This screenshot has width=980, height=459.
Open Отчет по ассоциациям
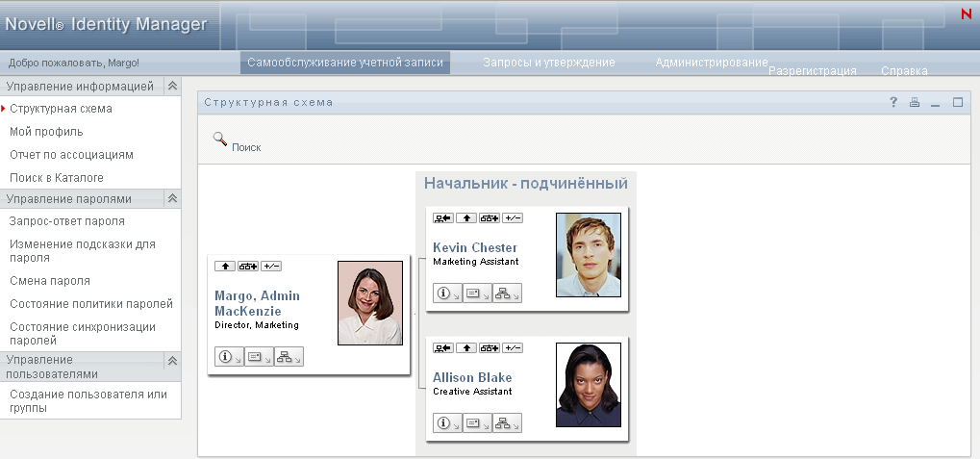click(x=71, y=155)
